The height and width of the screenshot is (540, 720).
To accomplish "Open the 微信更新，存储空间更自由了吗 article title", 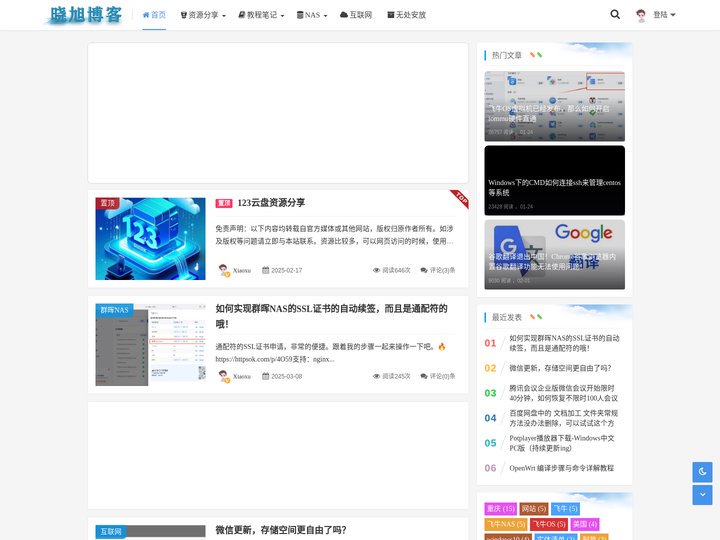I will point(281,530).
